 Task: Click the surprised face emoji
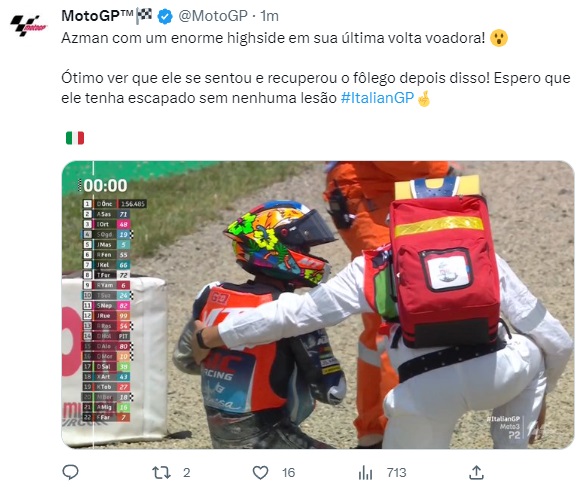pyautogui.click(x=499, y=38)
